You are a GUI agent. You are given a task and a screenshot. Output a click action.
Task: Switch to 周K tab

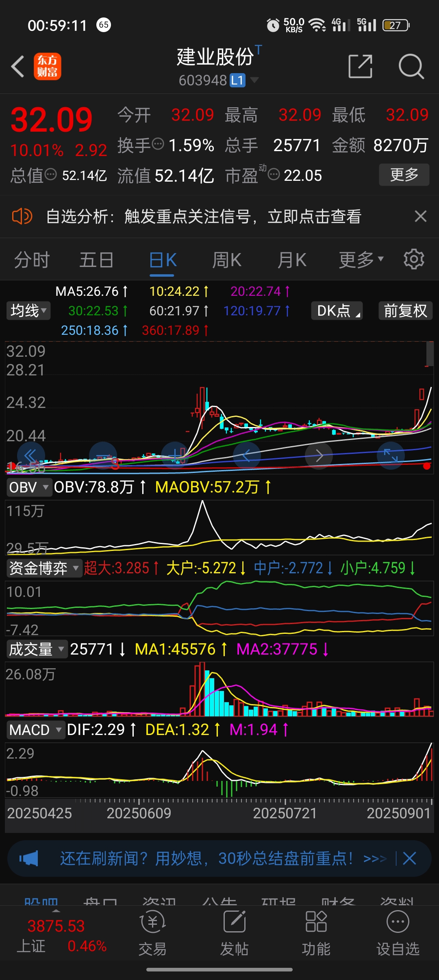tap(227, 260)
